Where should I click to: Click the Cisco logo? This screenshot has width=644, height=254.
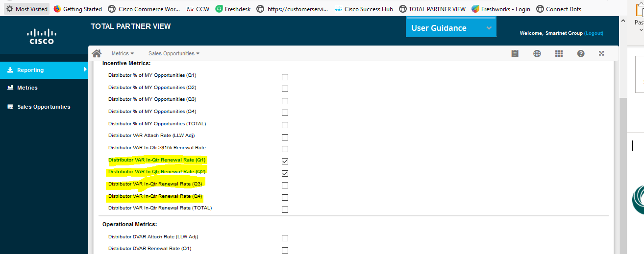[42, 36]
